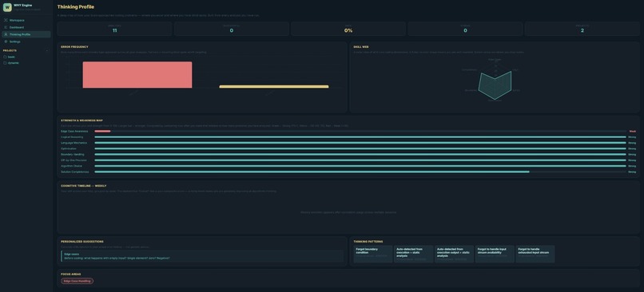Select Thinking Profile sidebar item

click(x=26, y=34)
